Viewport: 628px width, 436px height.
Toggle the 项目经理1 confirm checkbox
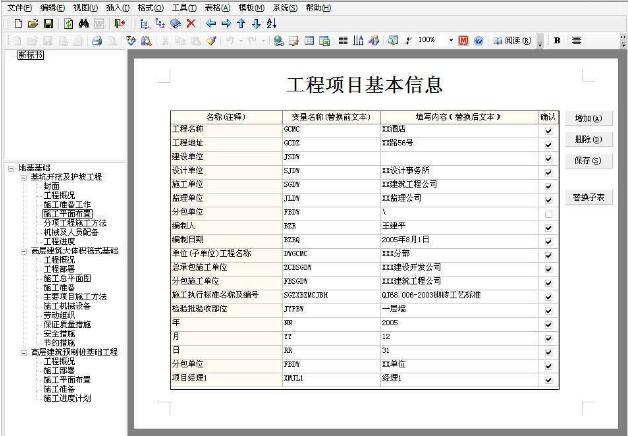coord(548,381)
